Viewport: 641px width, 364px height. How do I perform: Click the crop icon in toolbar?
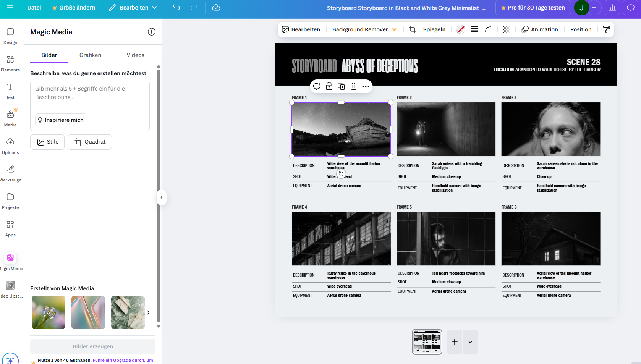click(x=413, y=29)
